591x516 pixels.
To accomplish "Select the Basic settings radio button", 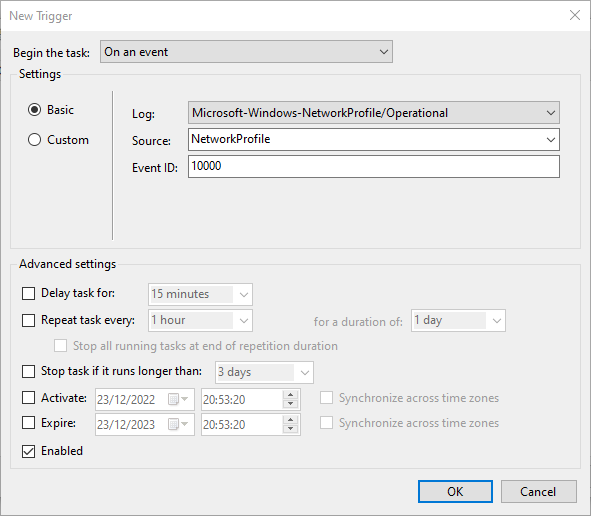I will click(34, 110).
